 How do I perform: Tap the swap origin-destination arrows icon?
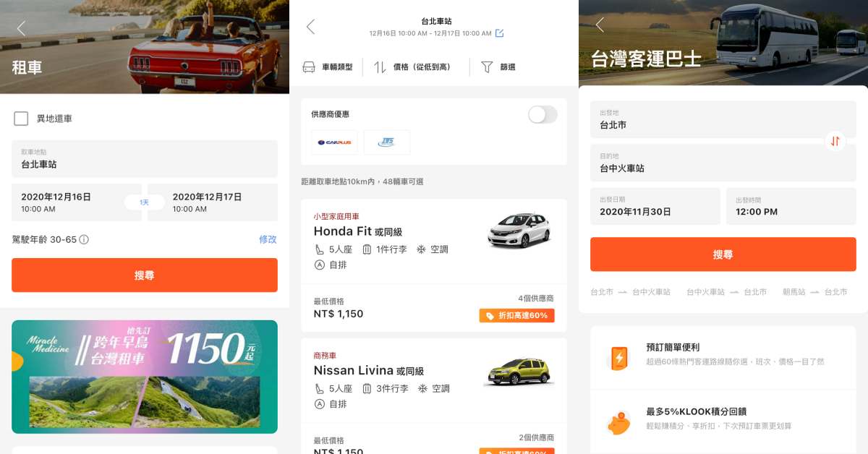coord(835,141)
